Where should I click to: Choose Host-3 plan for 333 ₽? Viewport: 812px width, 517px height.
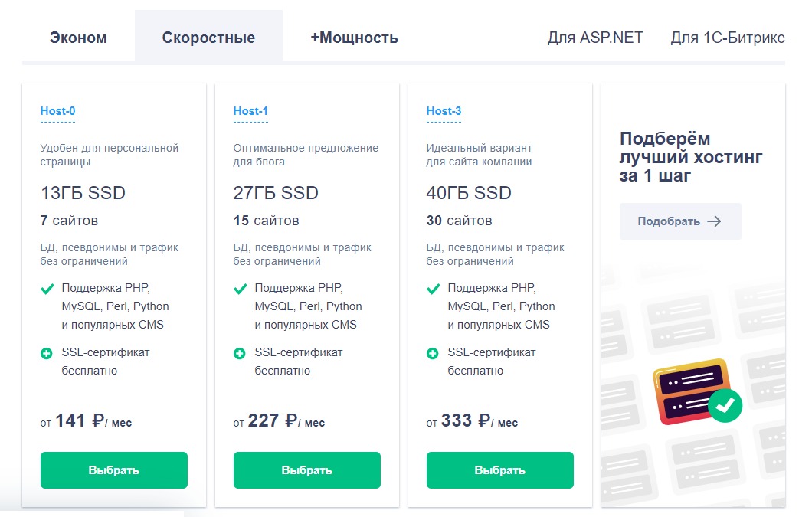point(500,470)
